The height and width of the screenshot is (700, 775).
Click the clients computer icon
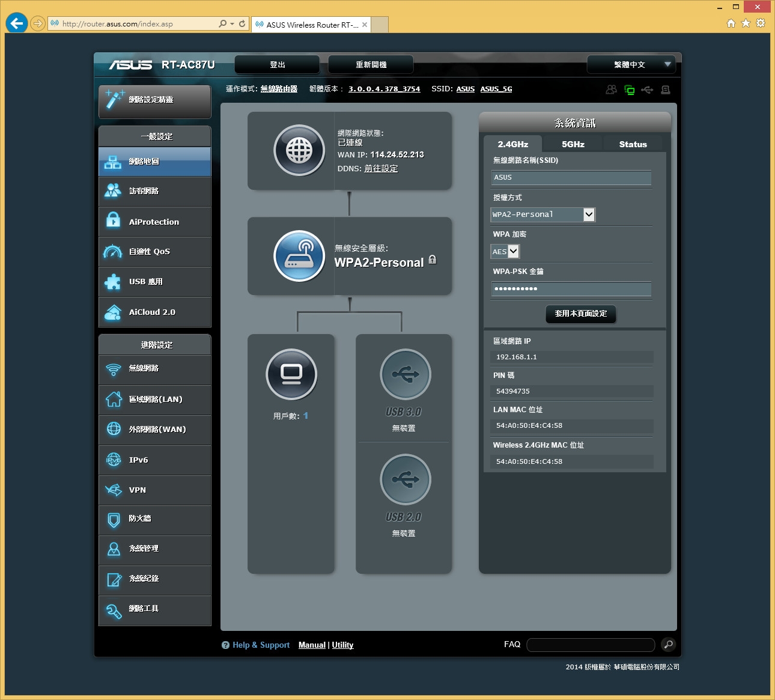click(291, 374)
